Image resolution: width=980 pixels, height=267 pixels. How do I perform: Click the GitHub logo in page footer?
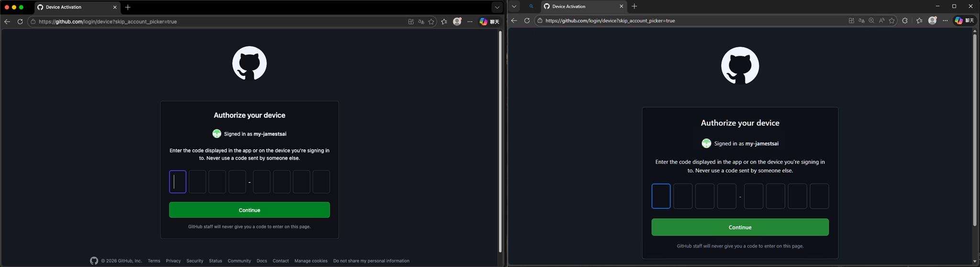(x=94, y=261)
